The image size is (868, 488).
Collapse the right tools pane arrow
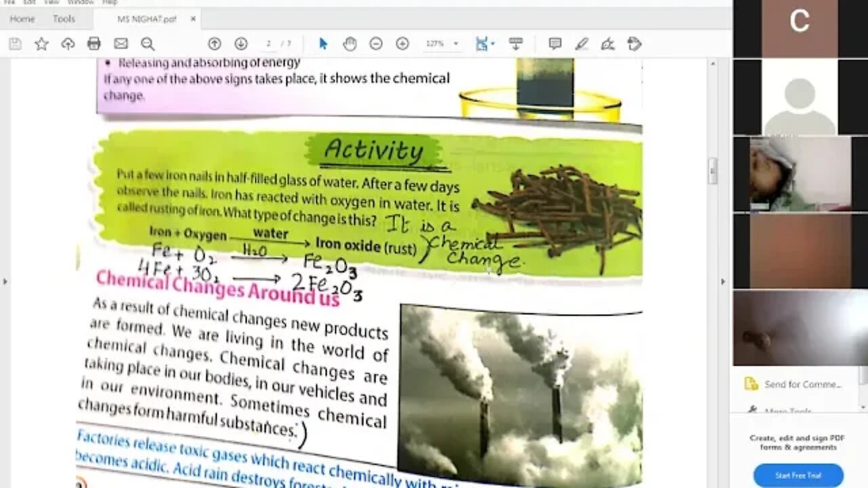click(x=722, y=281)
